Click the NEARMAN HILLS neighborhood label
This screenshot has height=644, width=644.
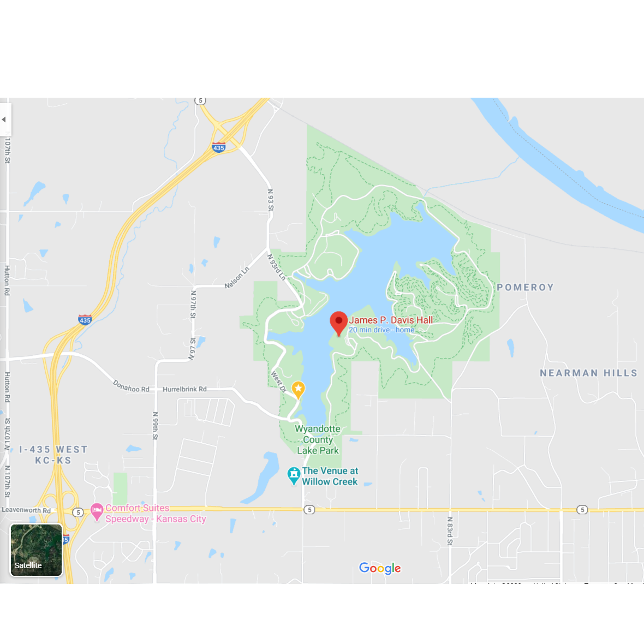(588, 373)
